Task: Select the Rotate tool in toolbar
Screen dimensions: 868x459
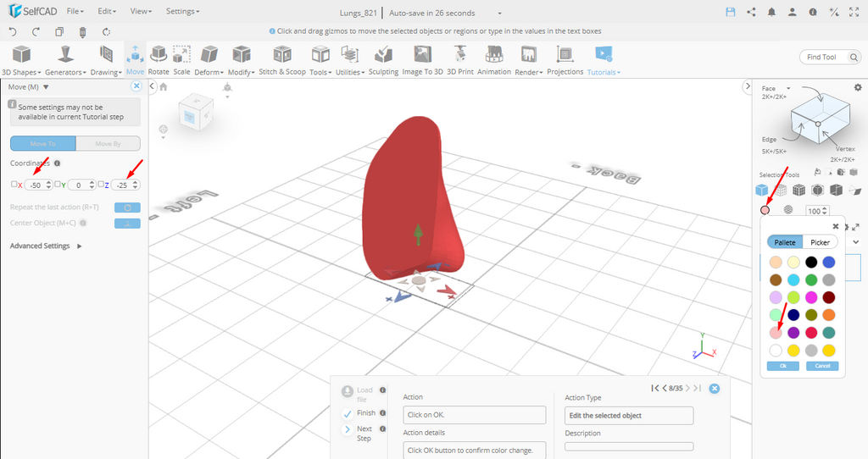Action: click(159, 59)
